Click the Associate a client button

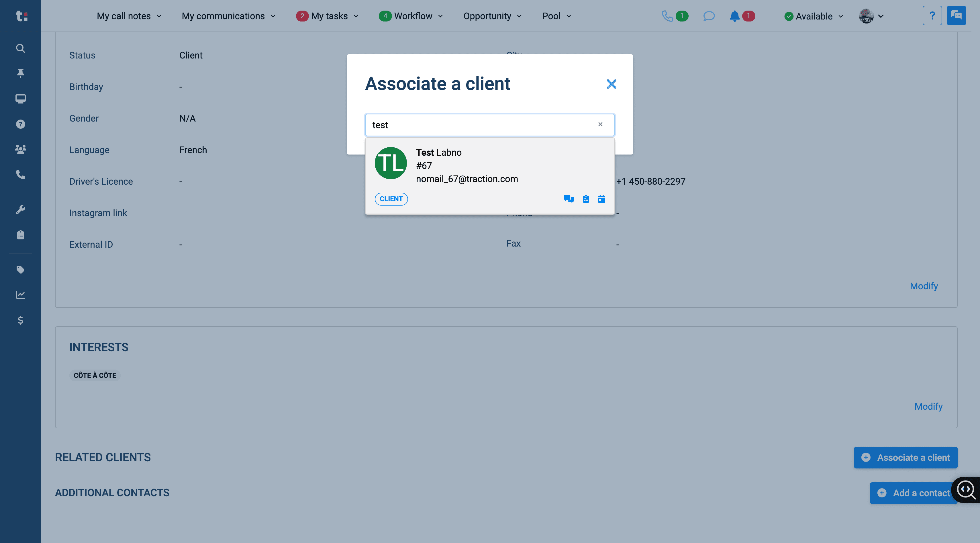(905, 457)
